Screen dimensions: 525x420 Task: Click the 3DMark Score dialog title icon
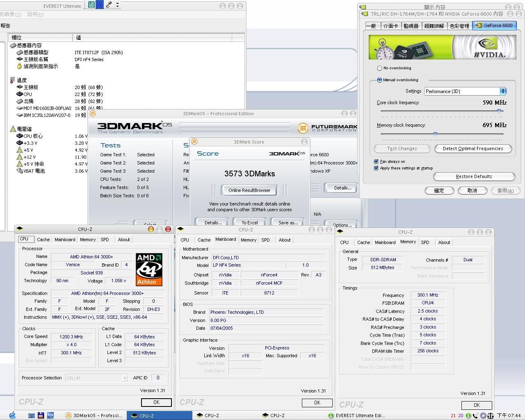(x=194, y=142)
